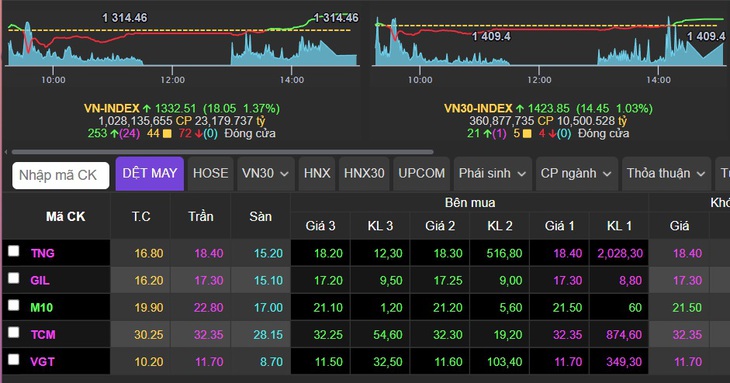Click VN30 volume 360,877,735
Screen dimensions: 730x383
(x=501, y=121)
